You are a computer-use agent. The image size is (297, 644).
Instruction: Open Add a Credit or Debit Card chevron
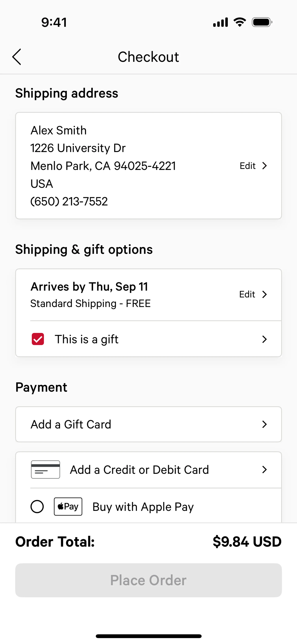pos(264,469)
